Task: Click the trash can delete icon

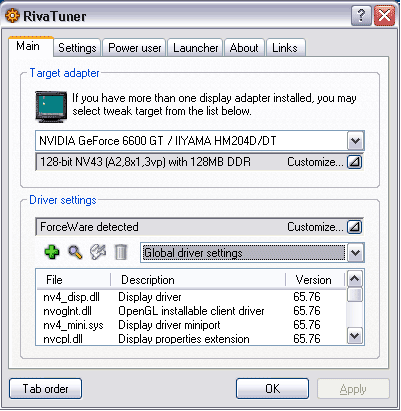Action: coord(121,252)
